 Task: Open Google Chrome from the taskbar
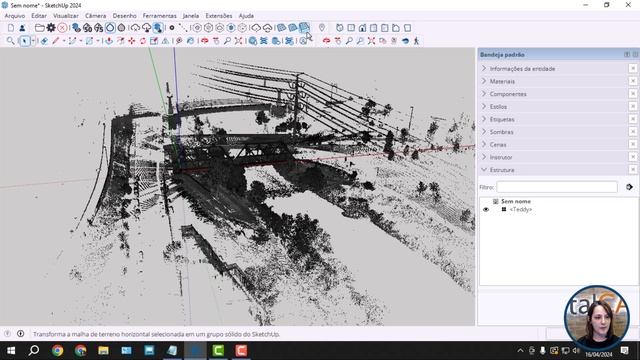pos(57,351)
